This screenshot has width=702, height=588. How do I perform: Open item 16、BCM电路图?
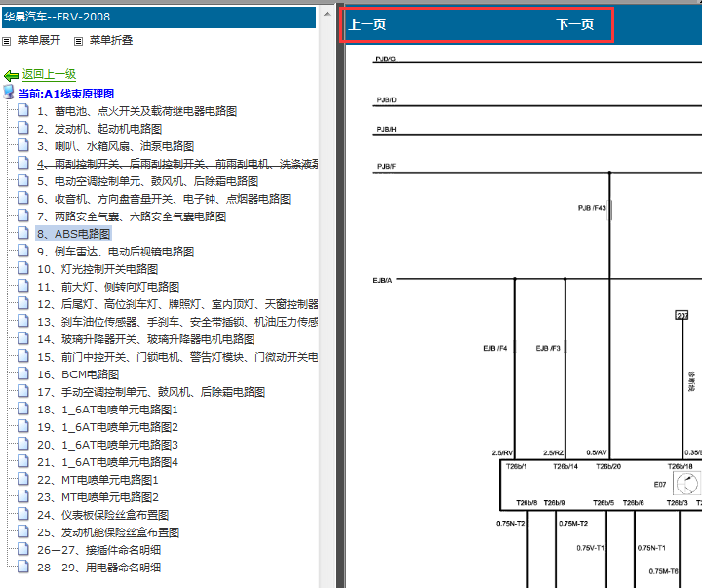[78, 374]
